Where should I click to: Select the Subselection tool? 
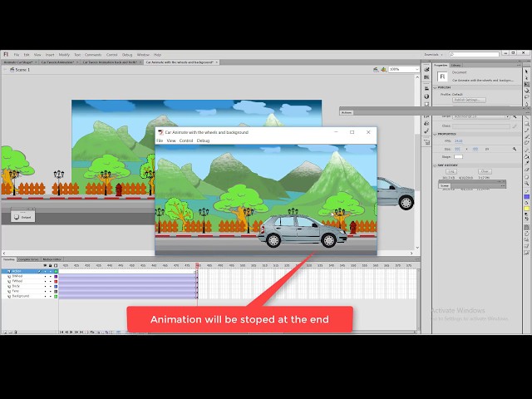pyautogui.click(x=526, y=77)
